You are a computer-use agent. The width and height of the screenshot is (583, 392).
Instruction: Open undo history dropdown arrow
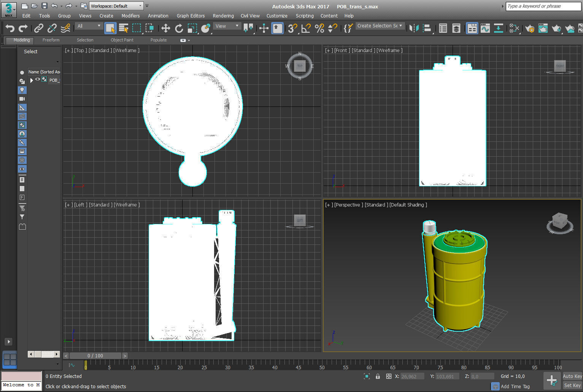click(62, 6)
